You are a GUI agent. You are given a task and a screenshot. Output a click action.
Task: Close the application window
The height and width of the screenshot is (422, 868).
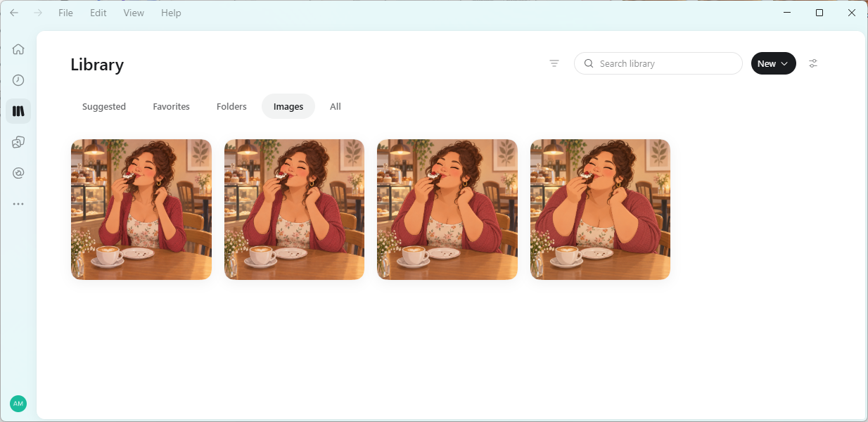pyautogui.click(x=852, y=13)
